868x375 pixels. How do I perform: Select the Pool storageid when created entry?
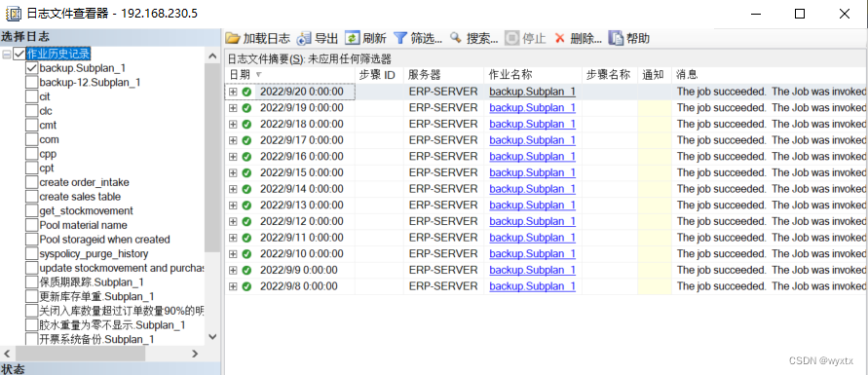tap(104, 240)
